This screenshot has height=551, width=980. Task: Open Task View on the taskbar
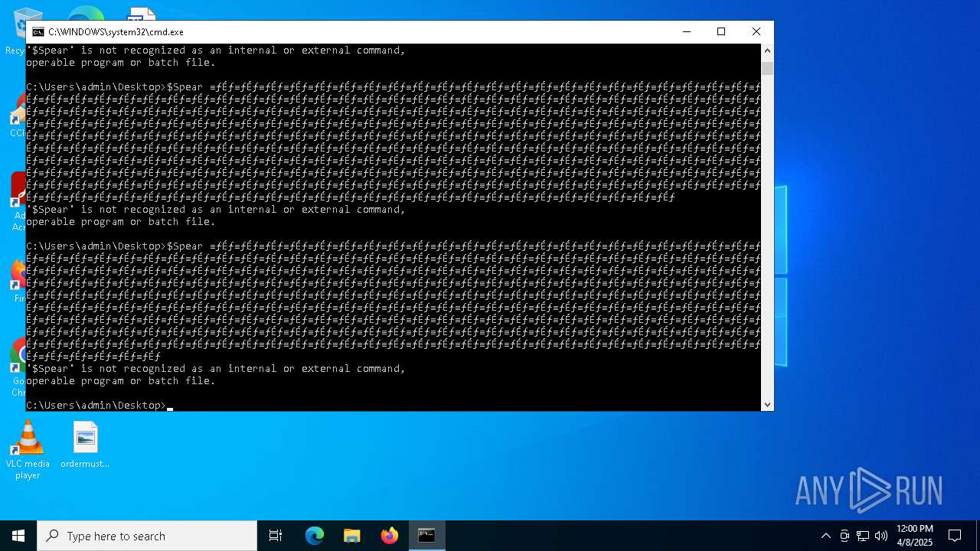coord(276,536)
